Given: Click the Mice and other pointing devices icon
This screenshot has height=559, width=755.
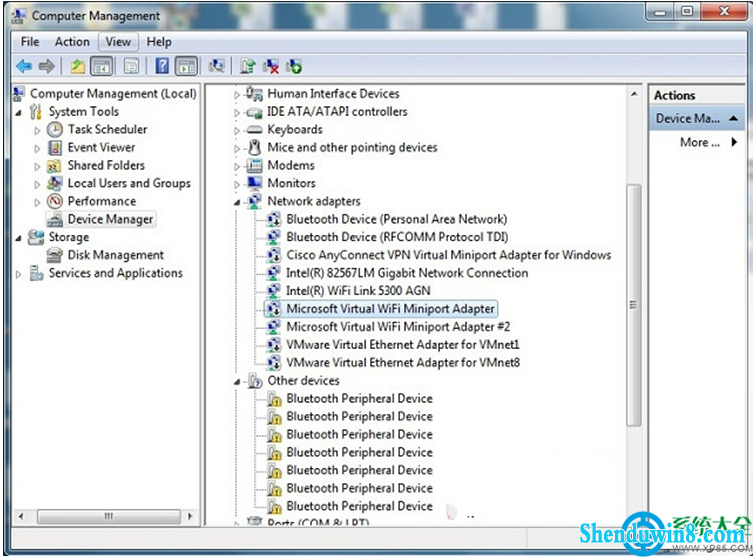Looking at the screenshot, I should [x=255, y=147].
